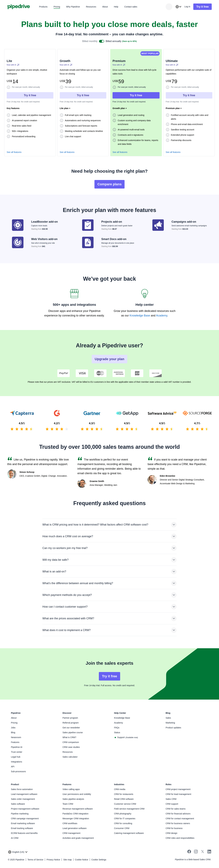This screenshot has height=868, width=219.
Task: Open the Resources menu in the navigation
Action: point(91,7)
